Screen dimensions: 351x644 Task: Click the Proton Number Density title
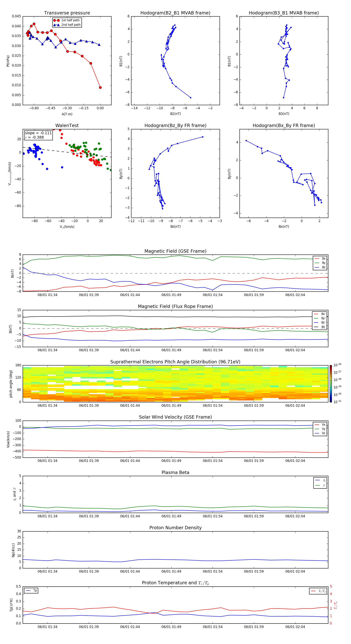(x=175, y=528)
